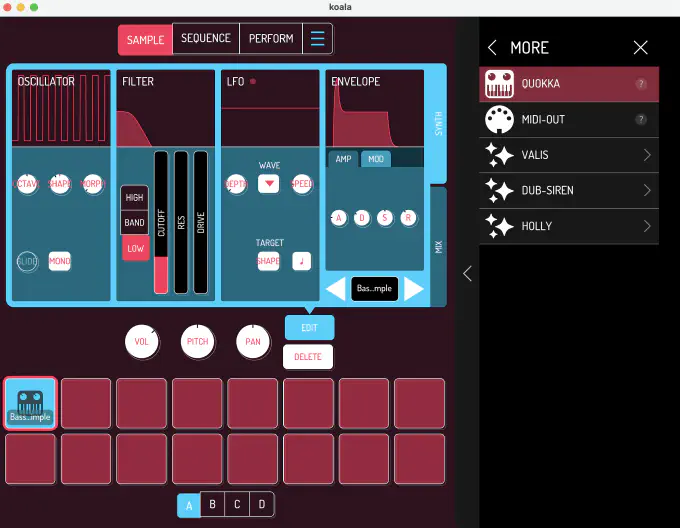The width and height of the screenshot is (680, 528).
Task: Click the PITCH knob
Action: pos(197,342)
